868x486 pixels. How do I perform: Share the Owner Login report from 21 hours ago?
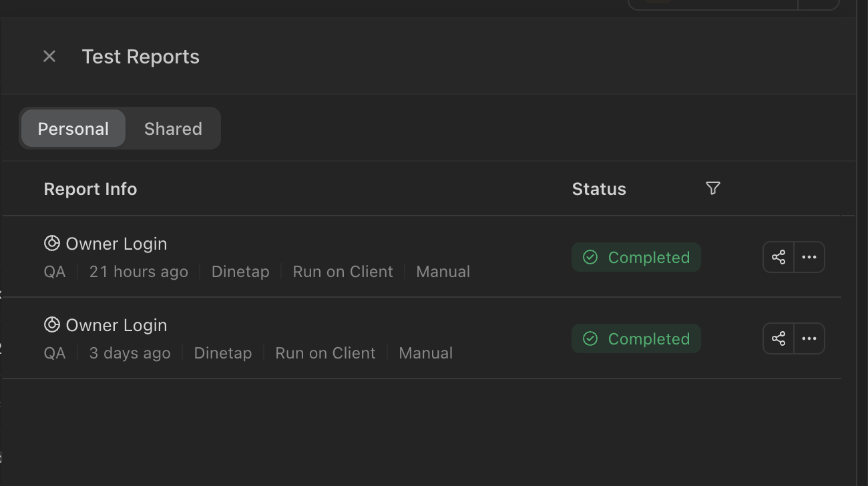tap(779, 258)
